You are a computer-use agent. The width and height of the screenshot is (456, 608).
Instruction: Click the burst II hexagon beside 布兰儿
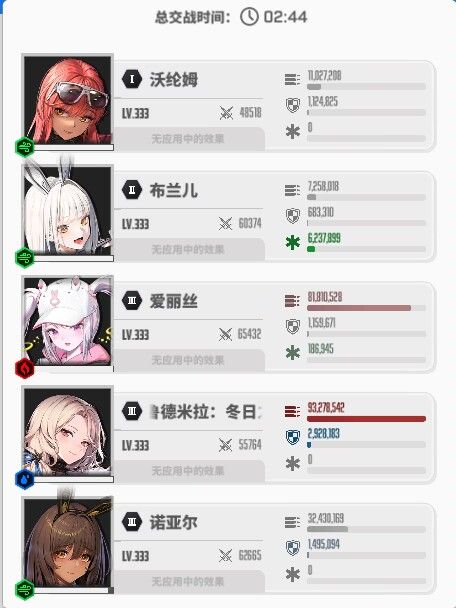pos(132,190)
